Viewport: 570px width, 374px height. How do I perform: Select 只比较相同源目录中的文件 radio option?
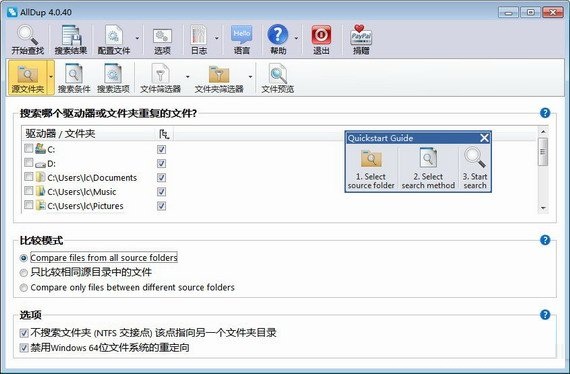24,272
